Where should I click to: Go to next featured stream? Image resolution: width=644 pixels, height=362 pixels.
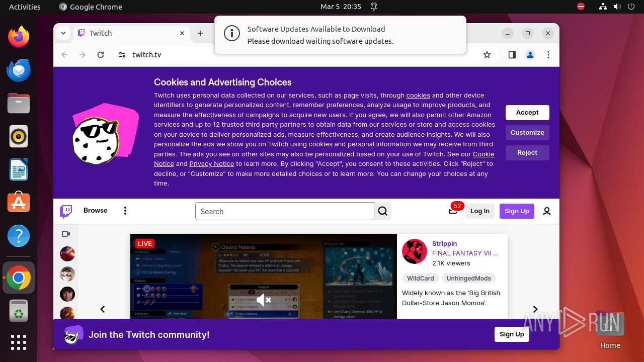pyautogui.click(x=535, y=309)
